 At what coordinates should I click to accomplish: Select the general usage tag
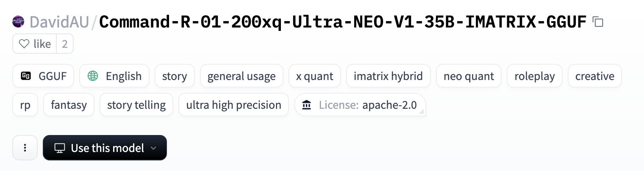241,76
